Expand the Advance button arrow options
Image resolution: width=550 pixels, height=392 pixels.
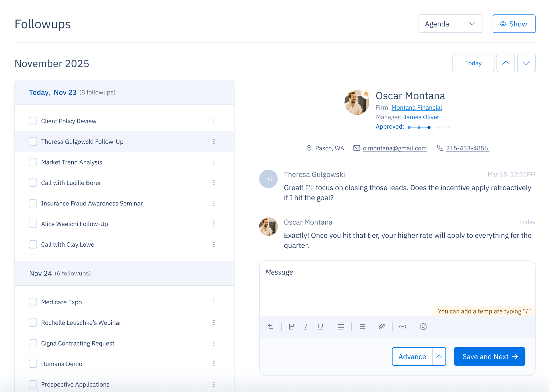tap(439, 356)
